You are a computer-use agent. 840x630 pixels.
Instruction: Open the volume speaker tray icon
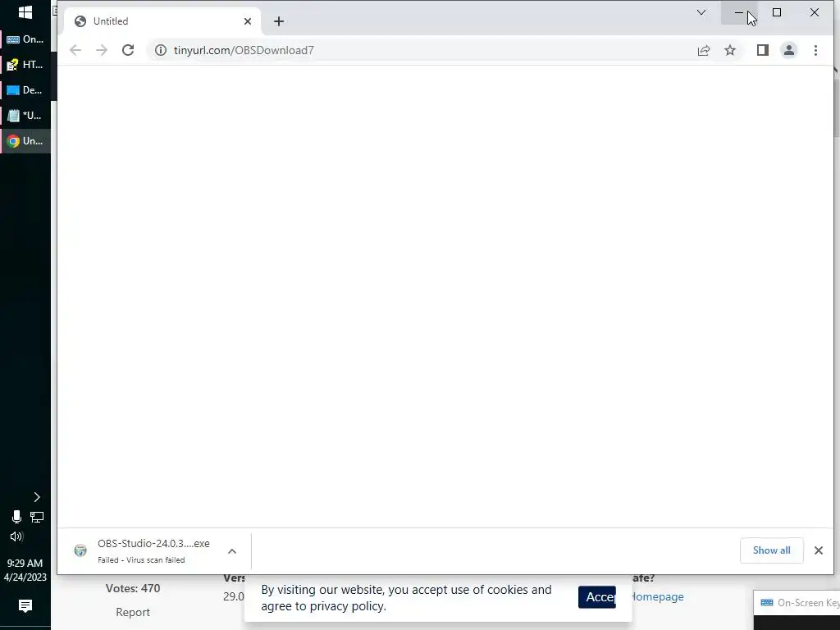tap(16, 536)
